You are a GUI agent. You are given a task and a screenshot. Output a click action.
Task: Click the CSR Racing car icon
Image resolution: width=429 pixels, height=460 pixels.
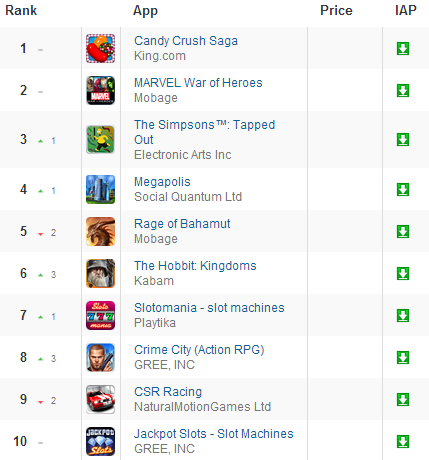100,399
